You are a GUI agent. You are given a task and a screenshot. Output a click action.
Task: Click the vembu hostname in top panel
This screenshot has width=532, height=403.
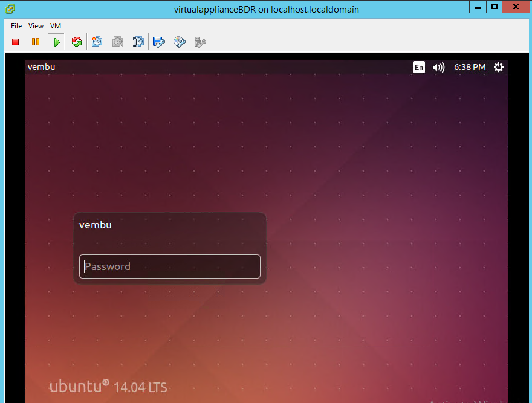click(x=41, y=67)
